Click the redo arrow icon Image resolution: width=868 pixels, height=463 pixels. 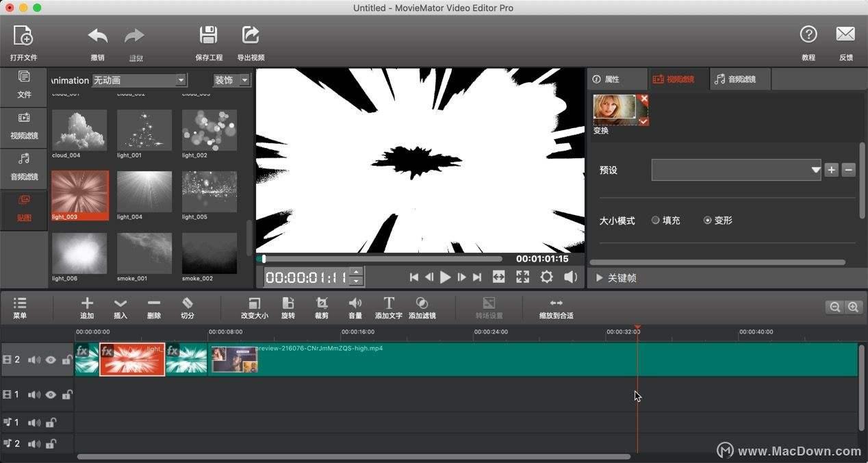pos(135,36)
